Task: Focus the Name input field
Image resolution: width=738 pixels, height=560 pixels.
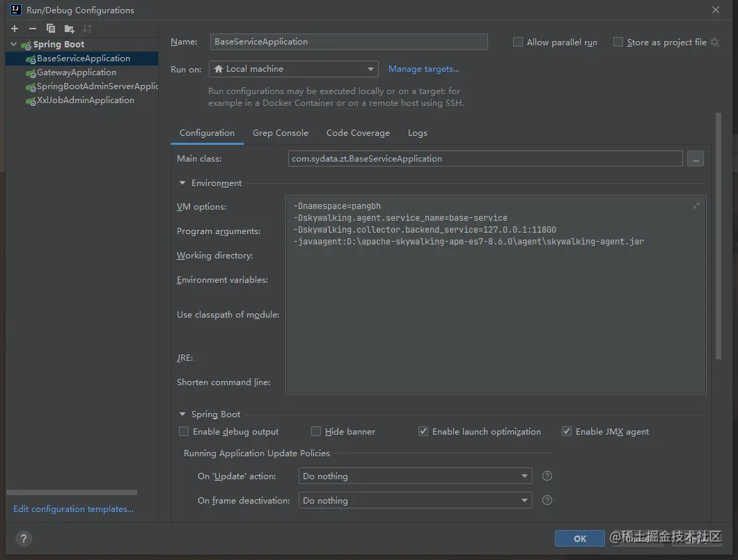Action: 349,42
